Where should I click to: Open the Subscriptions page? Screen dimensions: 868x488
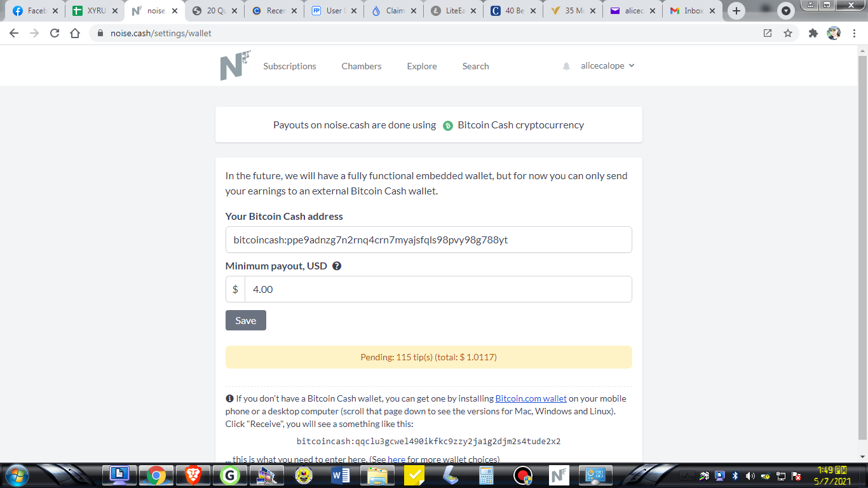[x=290, y=66]
